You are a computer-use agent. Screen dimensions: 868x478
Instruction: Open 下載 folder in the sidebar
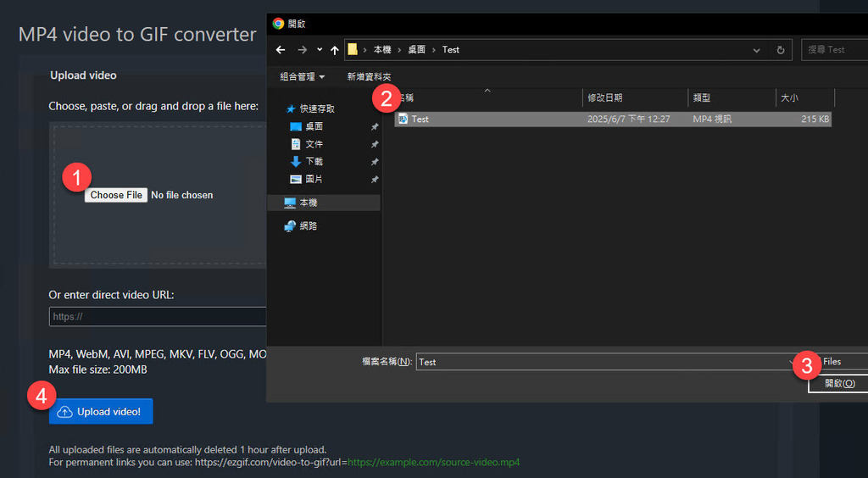[x=314, y=161]
